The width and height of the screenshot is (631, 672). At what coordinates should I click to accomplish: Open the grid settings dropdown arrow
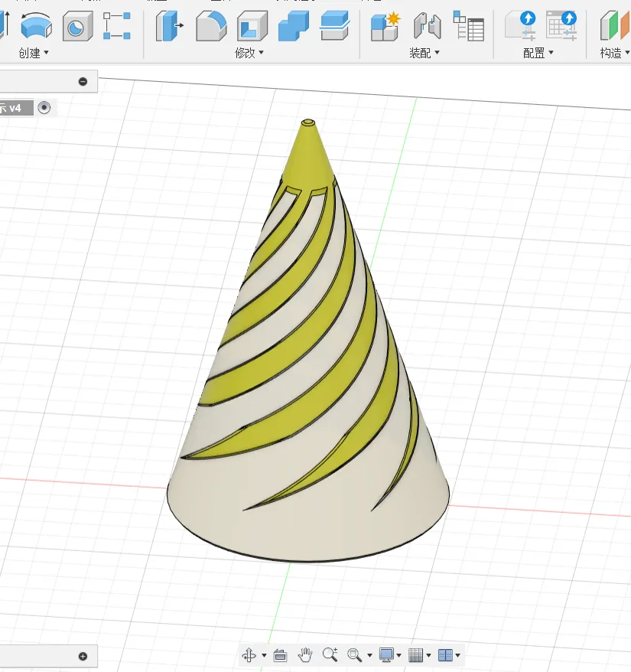click(427, 655)
